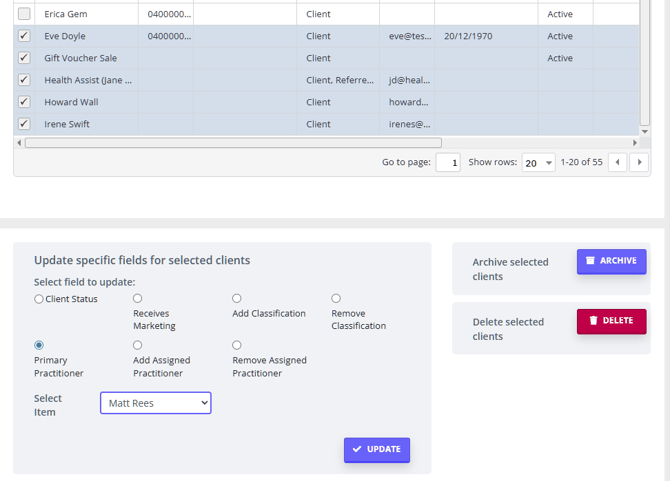Open the Select Item dropdown showing Matt Rees
This screenshot has width=670, height=481.
coord(155,403)
